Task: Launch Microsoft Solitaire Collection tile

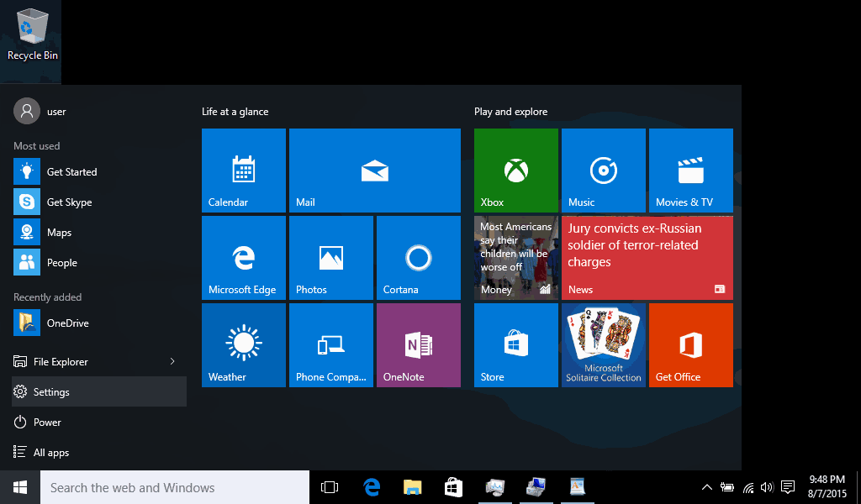Action: pyautogui.click(x=604, y=345)
